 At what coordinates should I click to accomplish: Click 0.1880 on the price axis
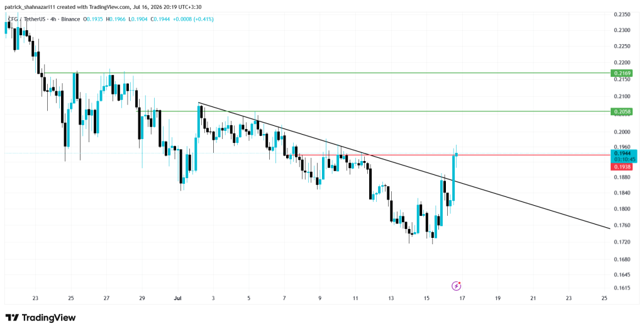(x=622, y=177)
